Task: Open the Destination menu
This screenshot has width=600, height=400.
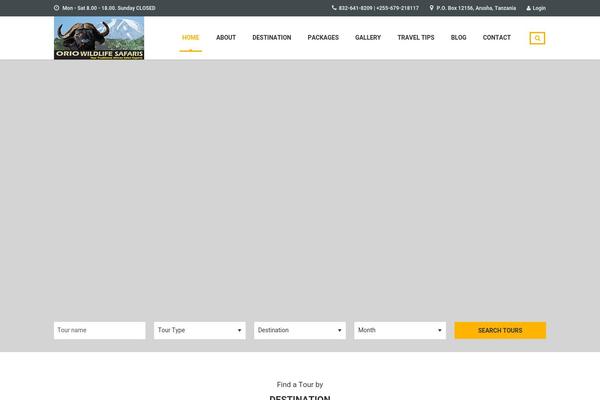Action: [x=272, y=38]
